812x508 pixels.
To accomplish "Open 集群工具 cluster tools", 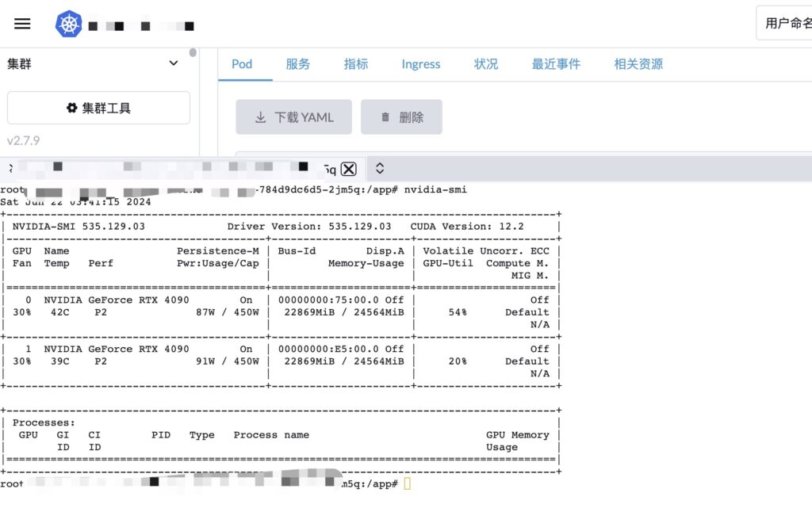I will click(98, 108).
